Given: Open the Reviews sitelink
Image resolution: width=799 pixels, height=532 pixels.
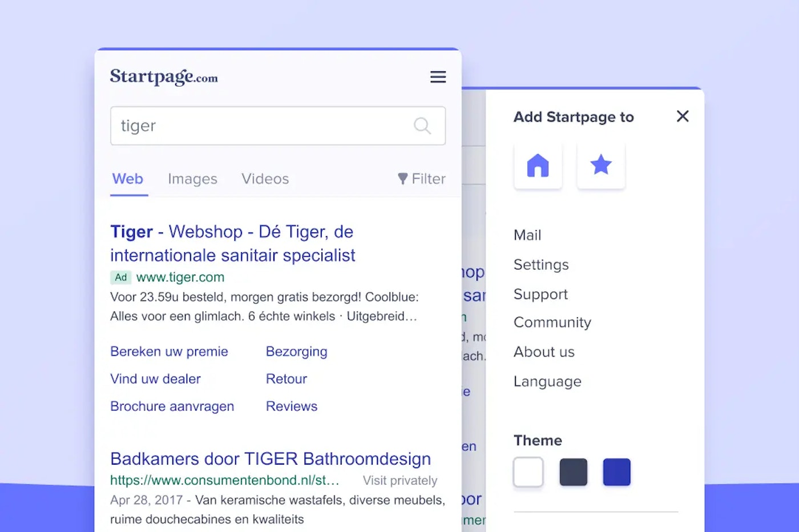Looking at the screenshot, I should [x=292, y=406].
